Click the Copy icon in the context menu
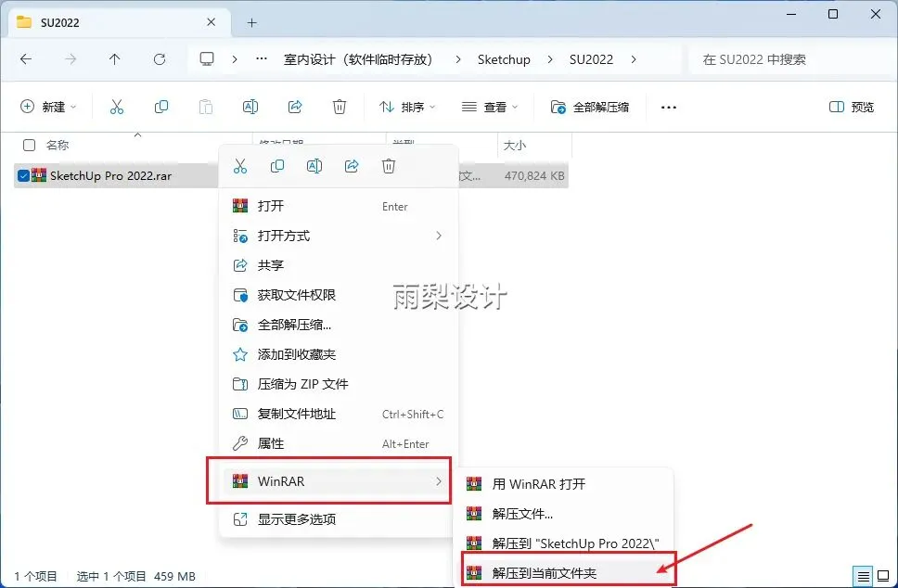This screenshot has height=588, width=898. [277, 167]
